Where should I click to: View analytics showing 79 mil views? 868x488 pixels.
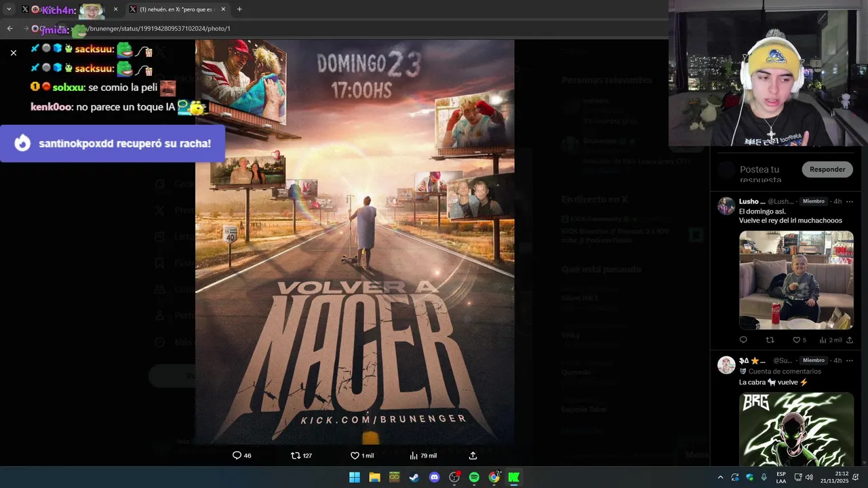(x=422, y=455)
